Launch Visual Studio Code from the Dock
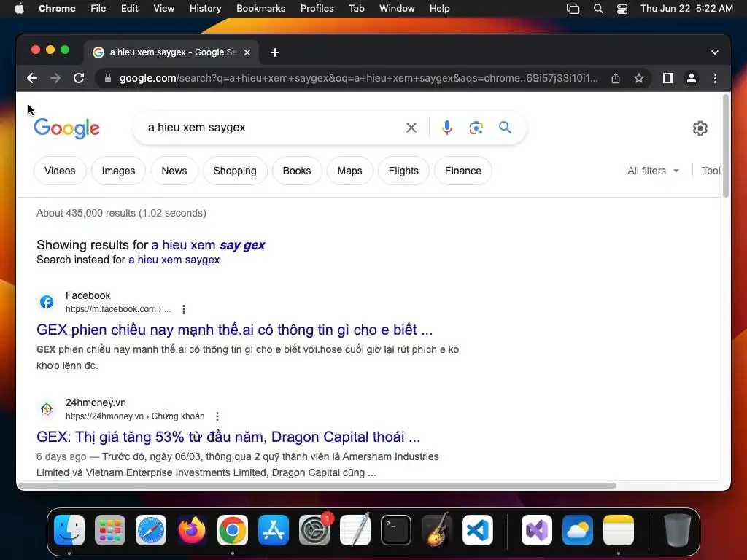 pos(478,530)
